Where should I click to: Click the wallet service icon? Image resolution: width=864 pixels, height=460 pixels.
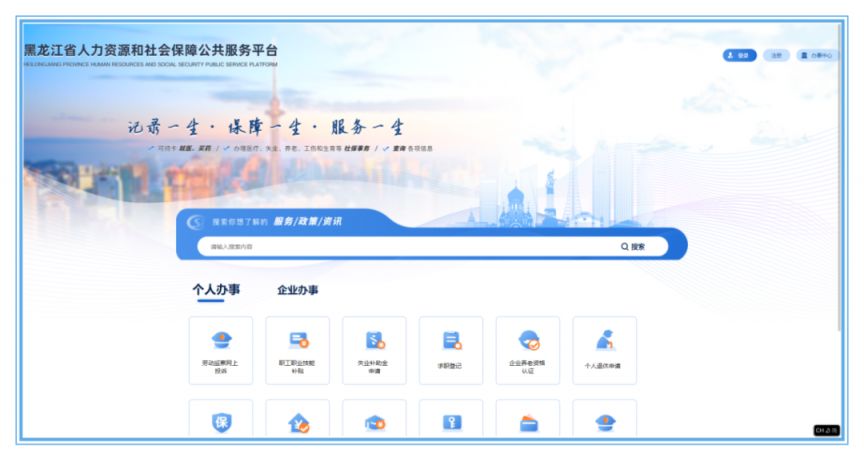[x=528, y=422]
